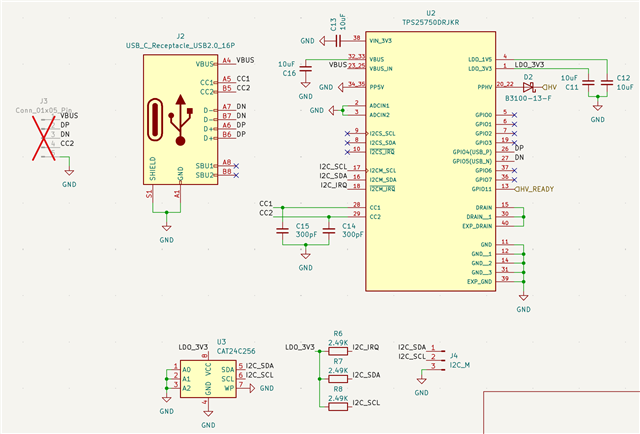The width and height of the screenshot is (640, 434).
Task: Select the I2CM_IRQ pin name on U2
Action: pos(382,189)
